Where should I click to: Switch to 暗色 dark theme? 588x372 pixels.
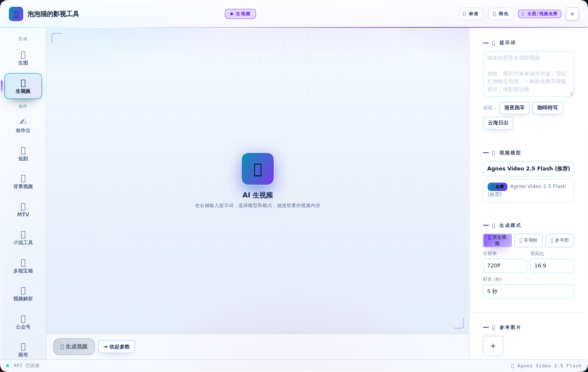[501, 14]
